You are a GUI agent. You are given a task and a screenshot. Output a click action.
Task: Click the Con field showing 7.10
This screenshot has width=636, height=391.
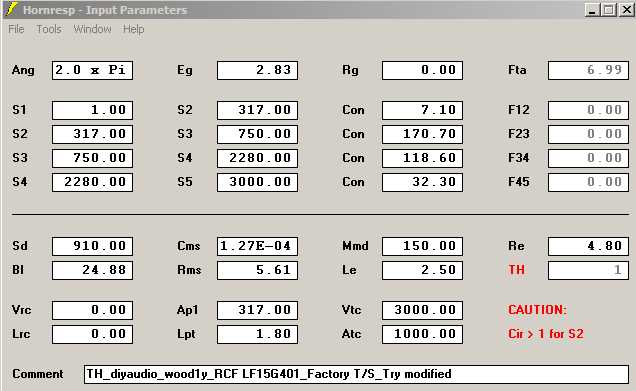coord(422,110)
